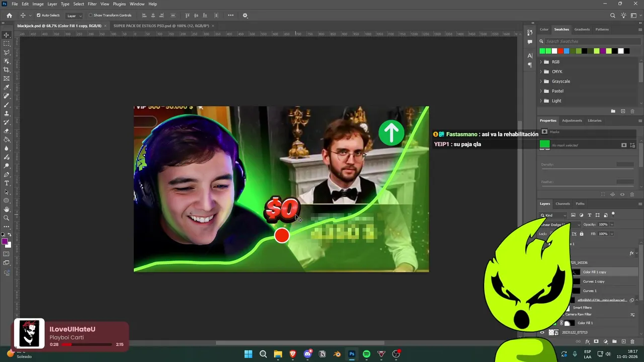Toggle the Auto-Select checkbox
644x362 pixels.
(38, 16)
